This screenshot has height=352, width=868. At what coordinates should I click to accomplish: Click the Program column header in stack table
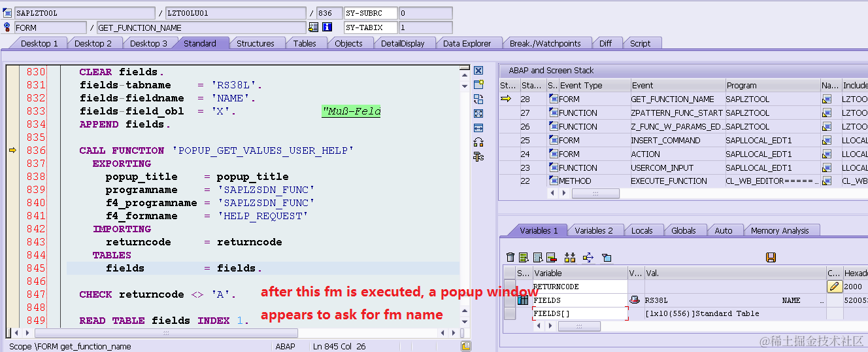[x=773, y=85]
